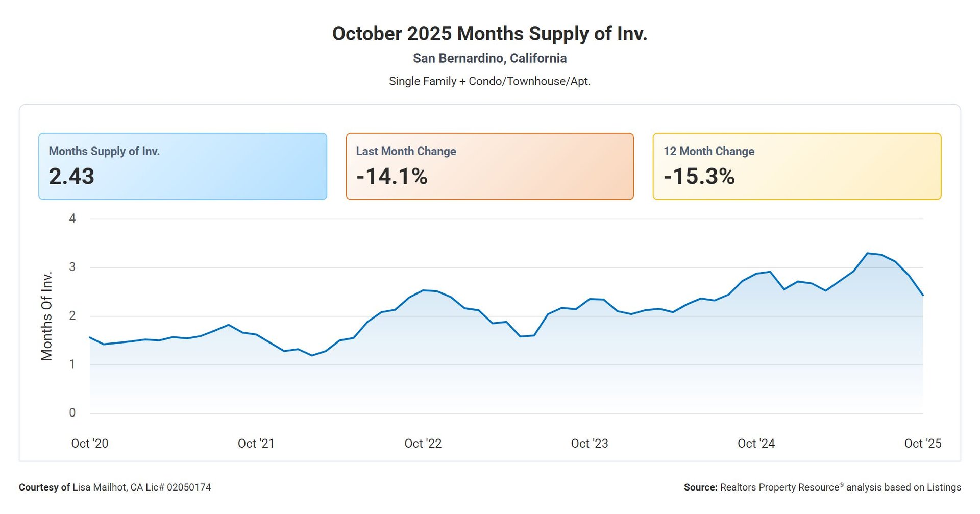Click the Oct '25 x-axis label
The image size is (980, 514).
click(922, 444)
